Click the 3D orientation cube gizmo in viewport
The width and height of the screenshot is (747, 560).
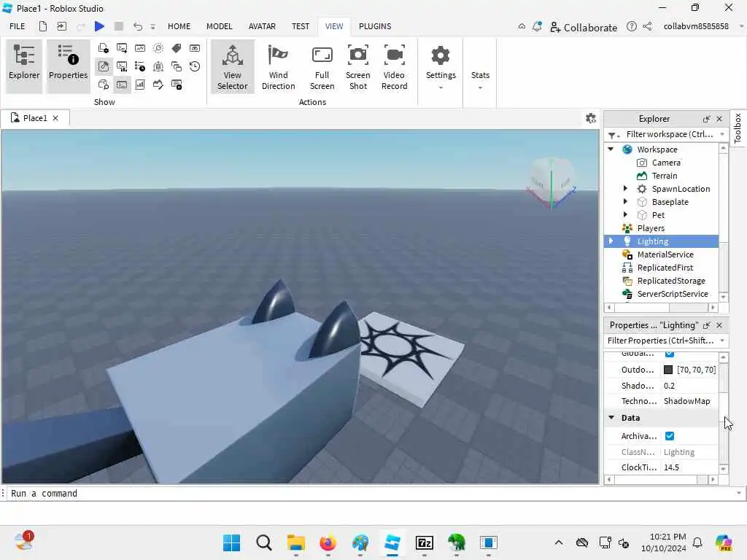click(x=551, y=183)
